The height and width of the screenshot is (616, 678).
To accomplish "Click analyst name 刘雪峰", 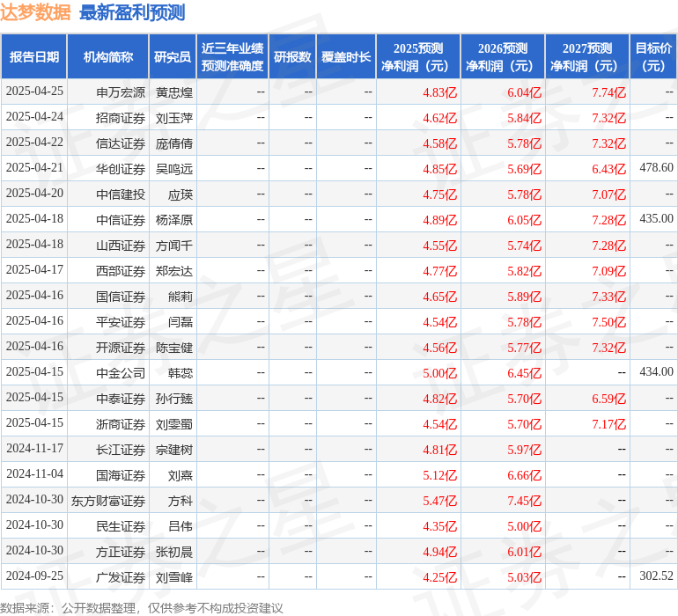I will click(x=174, y=577).
